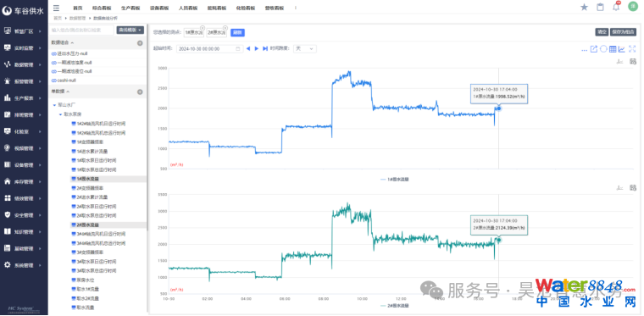Add a new 数据组合 with plus icon

[x=140, y=42]
